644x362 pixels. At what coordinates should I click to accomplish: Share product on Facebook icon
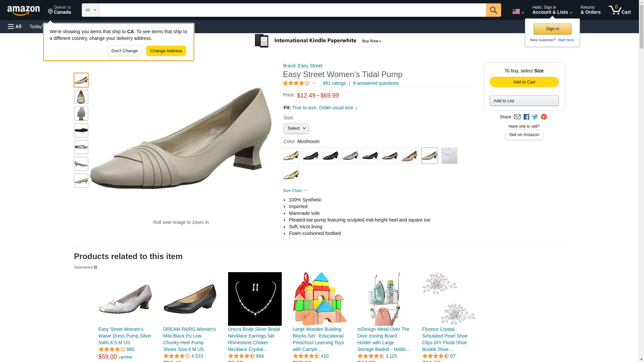(x=526, y=117)
